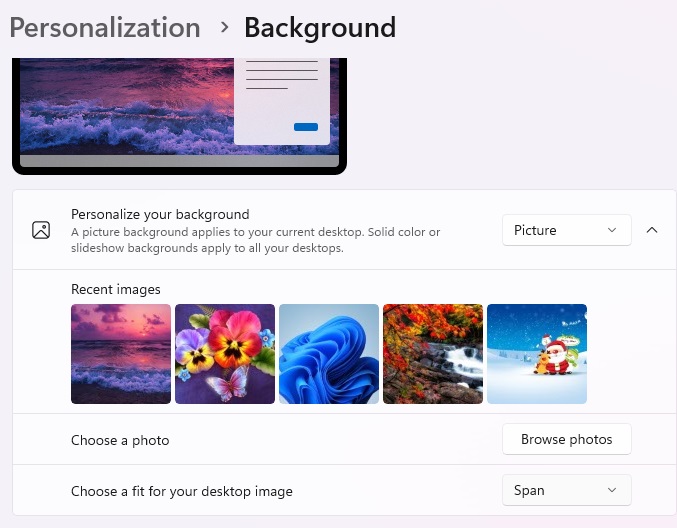Image resolution: width=677 pixels, height=528 pixels.
Task: Select the autumn waterfall thumbnail
Action: pyautogui.click(x=433, y=354)
